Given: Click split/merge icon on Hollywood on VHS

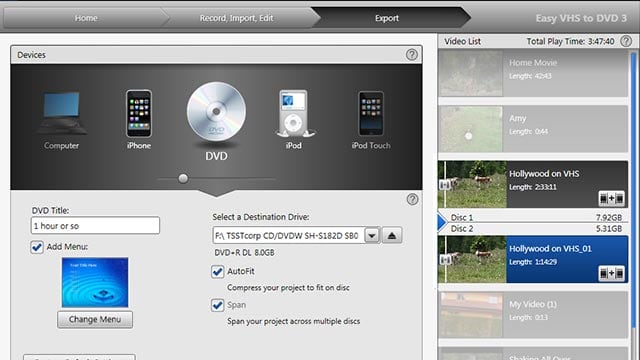Looking at the screenshot, I should [x=611, y=198].
